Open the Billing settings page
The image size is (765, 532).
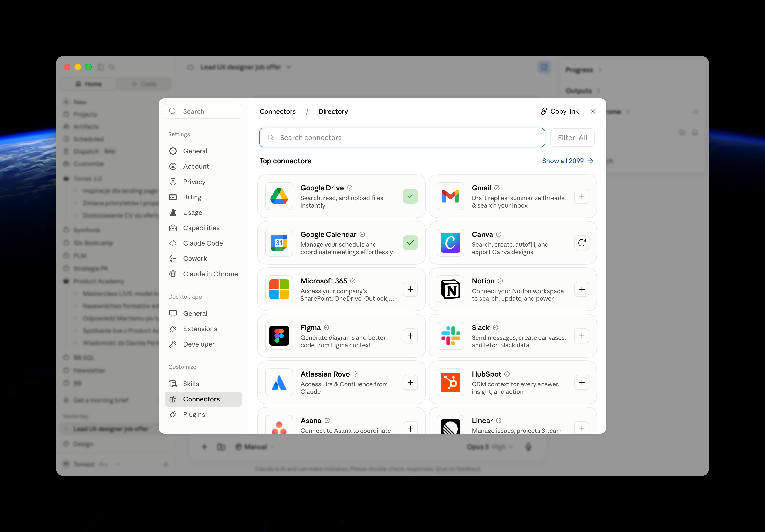(x=203, y=197)
